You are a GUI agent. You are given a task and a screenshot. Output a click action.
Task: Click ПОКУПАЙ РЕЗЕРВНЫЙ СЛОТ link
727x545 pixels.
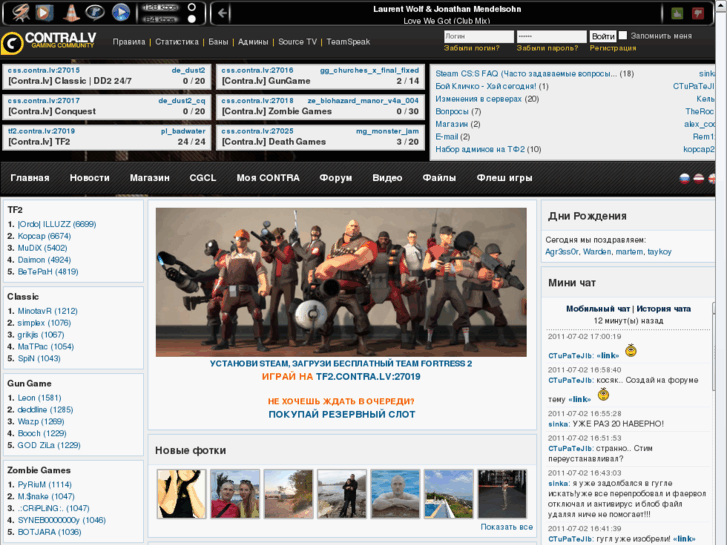click(x=342, y=415)
